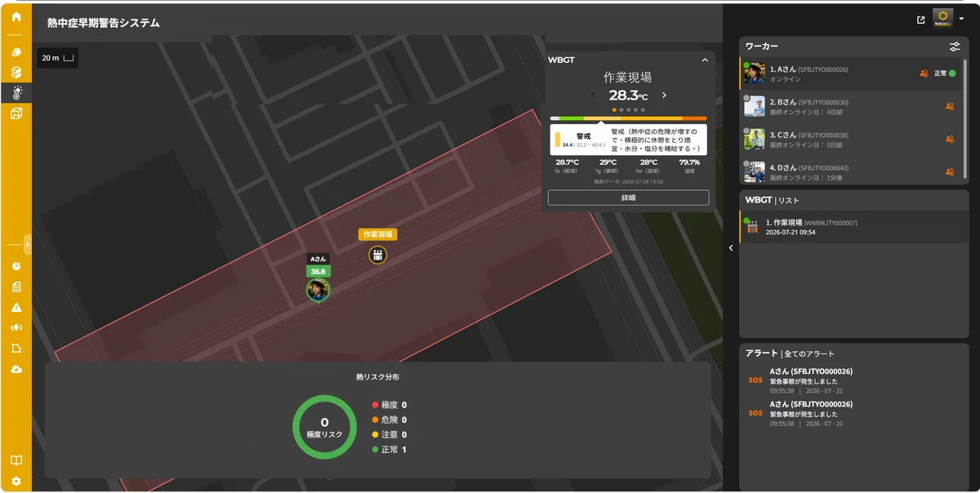
Task: Click the pie chart report sidebar icon
Action: click(x=16, y=267)
